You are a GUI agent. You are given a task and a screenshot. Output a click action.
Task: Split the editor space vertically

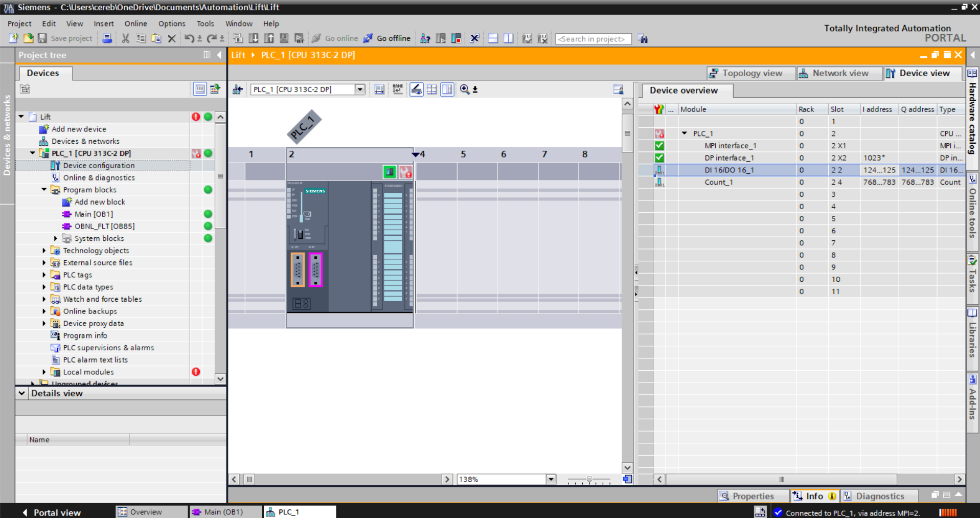[508, 38]
